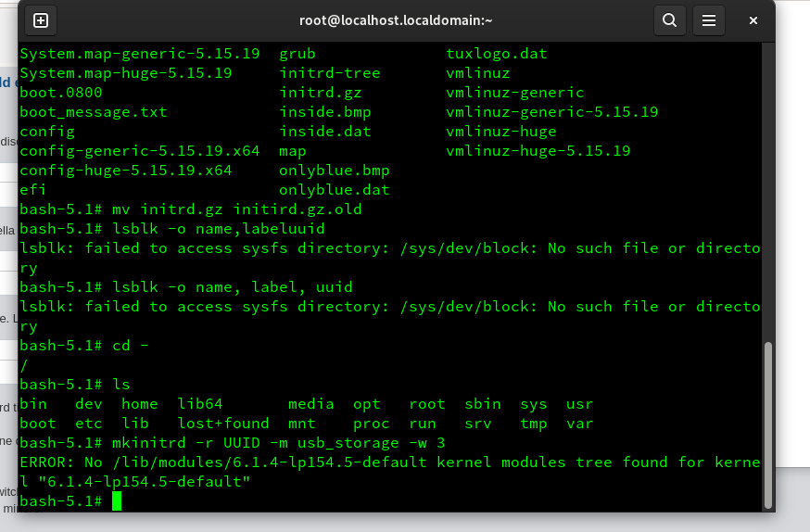The height and width of the screenshot is (532, 810).
Task: Click the directory name 'proc'
Action: pyautogui.click(x=372, y=424)
